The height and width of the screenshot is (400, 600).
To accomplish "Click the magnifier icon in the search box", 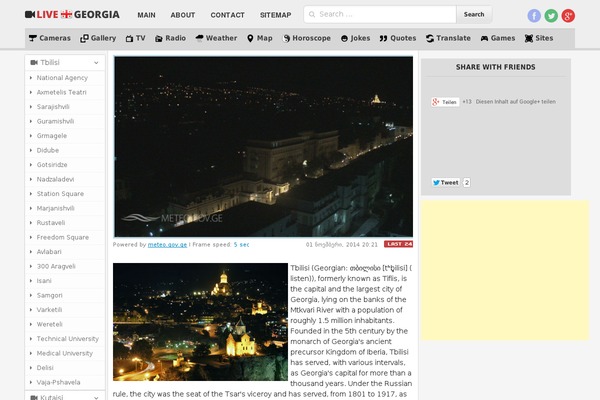I will point(312,15).
